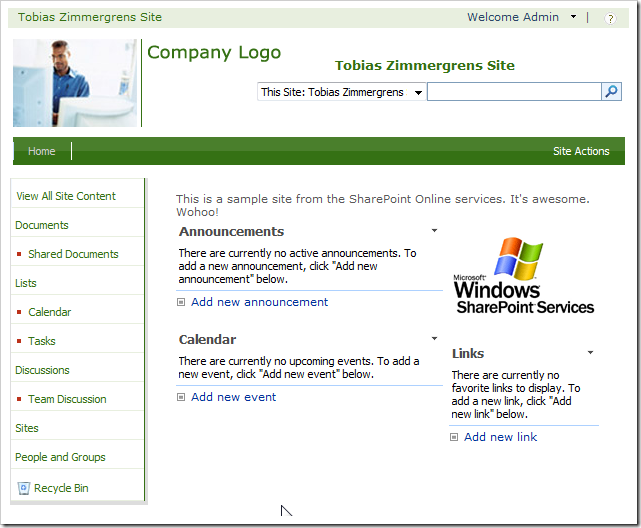Select the Home tab
Image resolution: width=641 pixels, height=528 pixels.
point(42,151)
